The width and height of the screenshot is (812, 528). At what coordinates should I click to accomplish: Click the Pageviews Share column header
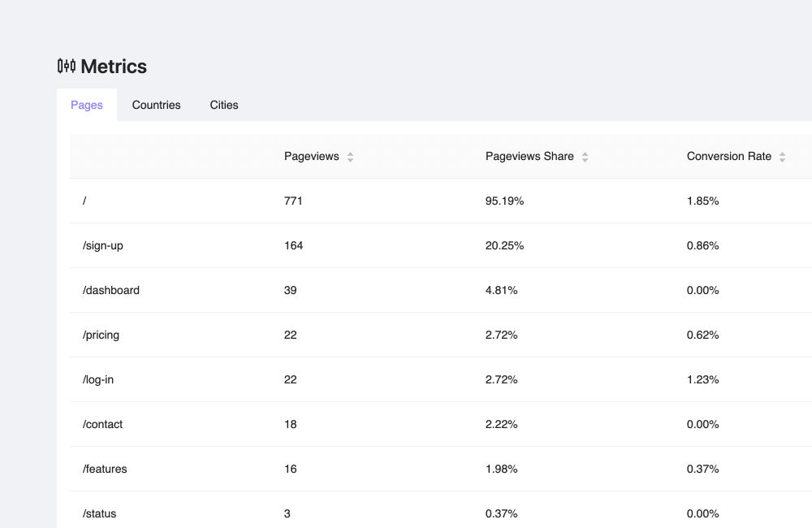coord(529,156)
